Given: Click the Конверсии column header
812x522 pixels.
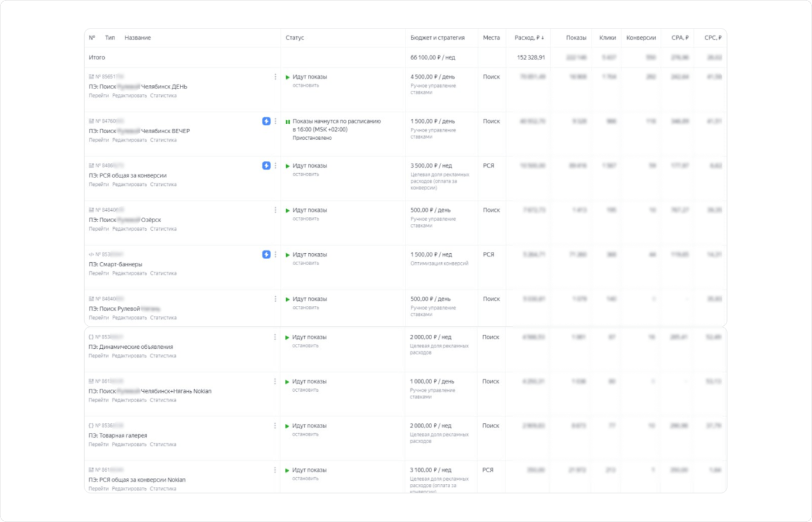Looking at the screenshot, I should click(641, 38).
